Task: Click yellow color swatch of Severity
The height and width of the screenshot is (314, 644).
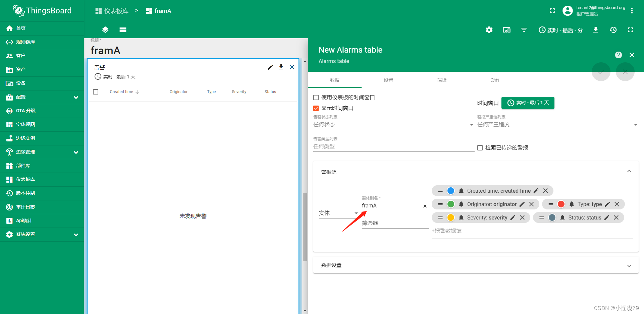Action: (451, 217)
